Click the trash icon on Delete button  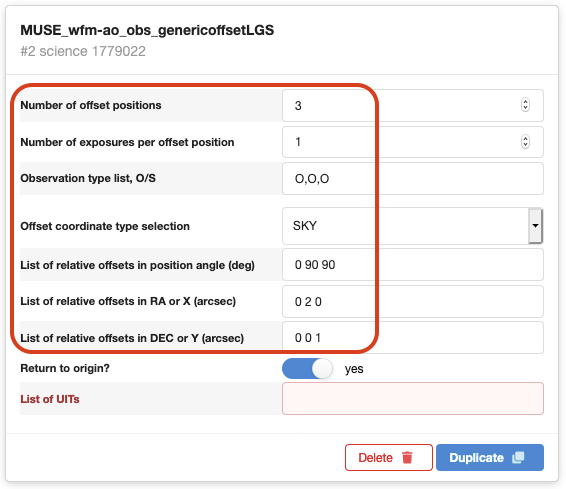[407, 457]
